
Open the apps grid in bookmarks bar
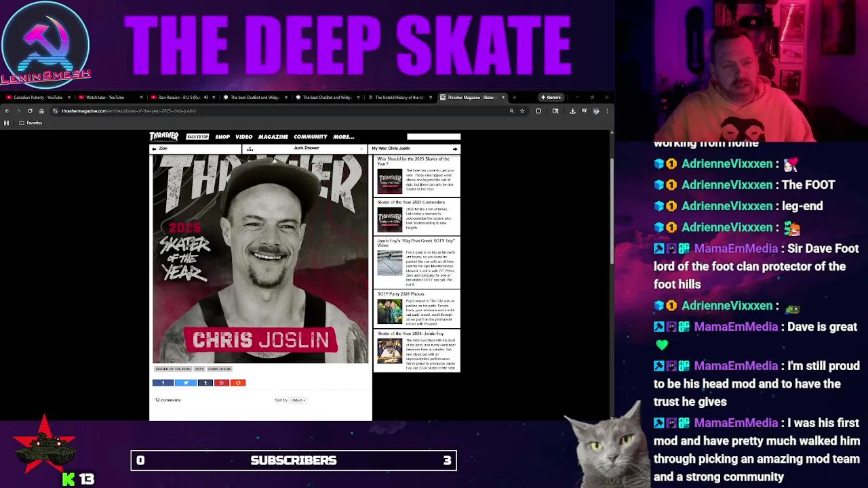point(7,123)
